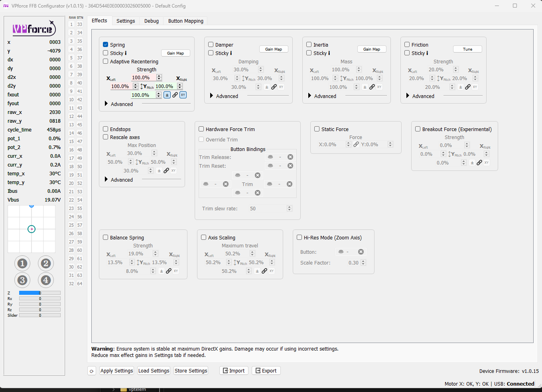Open the Debug tab
The height and width of the screenshot is (392, 542).
152,21
